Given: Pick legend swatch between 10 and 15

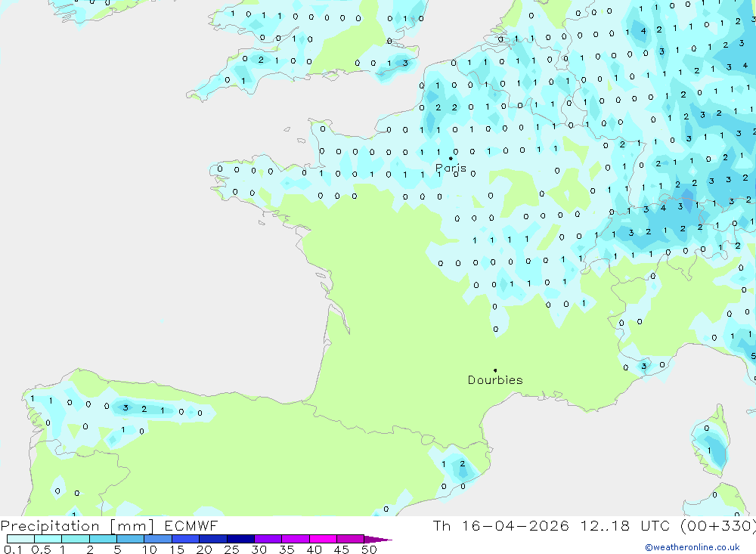Looking at the screenshot, I should tap(158, 539).
